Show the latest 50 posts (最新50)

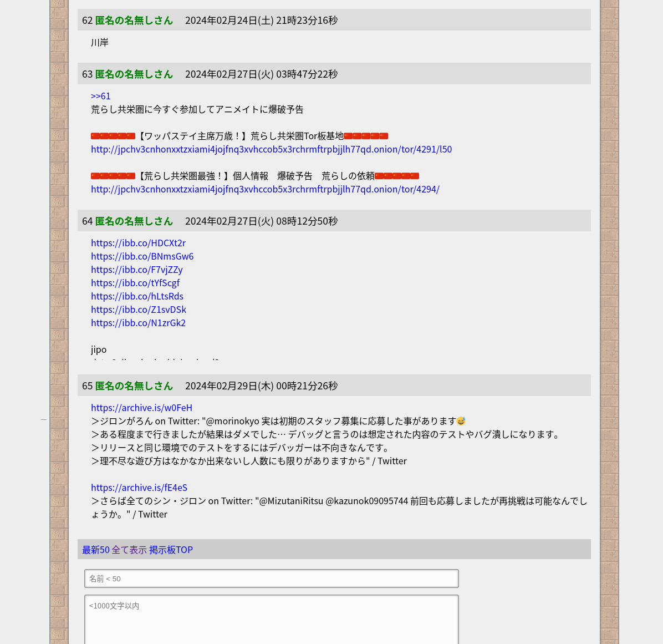tap(95, 550)
